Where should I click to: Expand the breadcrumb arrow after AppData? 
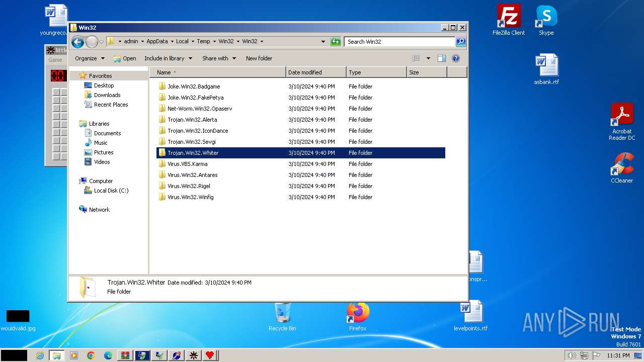click(x=172, y=42)
